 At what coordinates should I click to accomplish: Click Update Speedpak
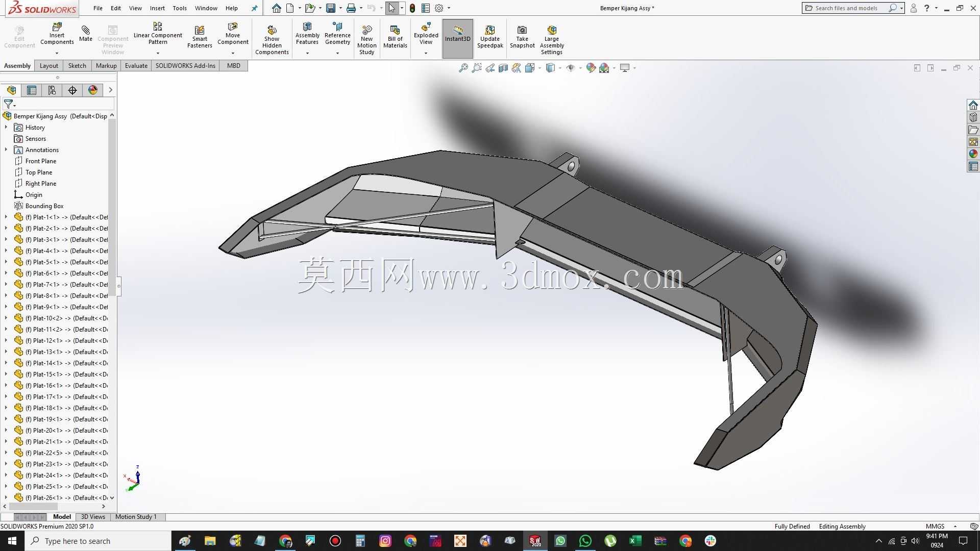pyautogui.click(x=490, y=37)
